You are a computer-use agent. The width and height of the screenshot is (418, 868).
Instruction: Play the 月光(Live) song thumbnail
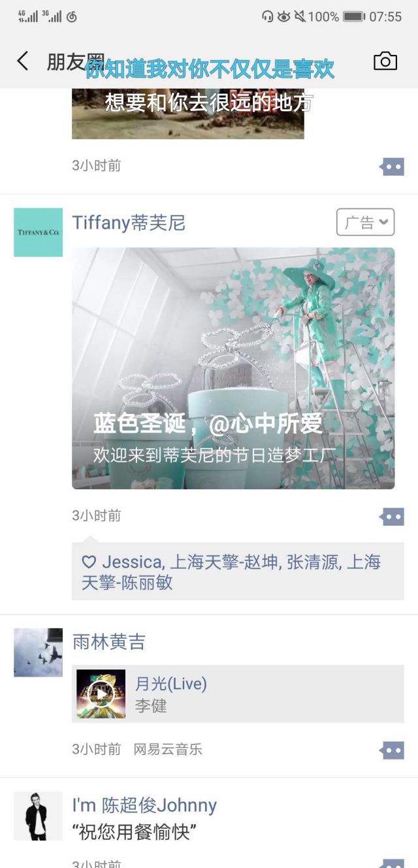[101, 694]
